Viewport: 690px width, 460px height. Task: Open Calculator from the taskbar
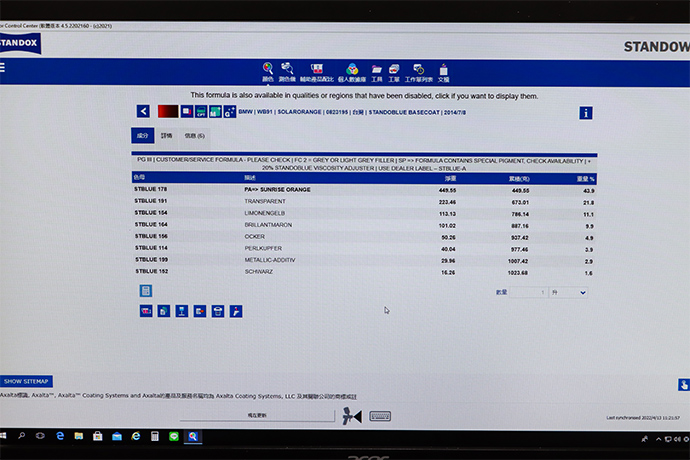154,436
